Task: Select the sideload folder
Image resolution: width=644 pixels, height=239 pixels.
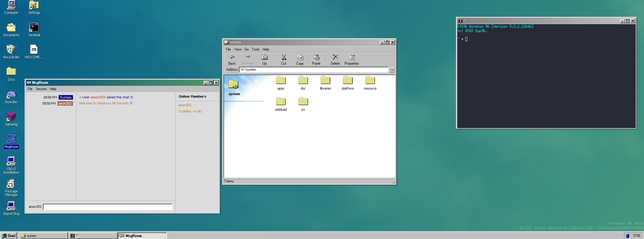Action: (281, 104)
